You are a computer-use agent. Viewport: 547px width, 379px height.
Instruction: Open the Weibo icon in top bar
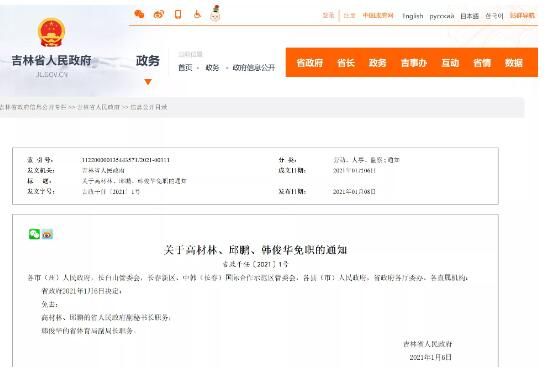[x=159, y=14]
